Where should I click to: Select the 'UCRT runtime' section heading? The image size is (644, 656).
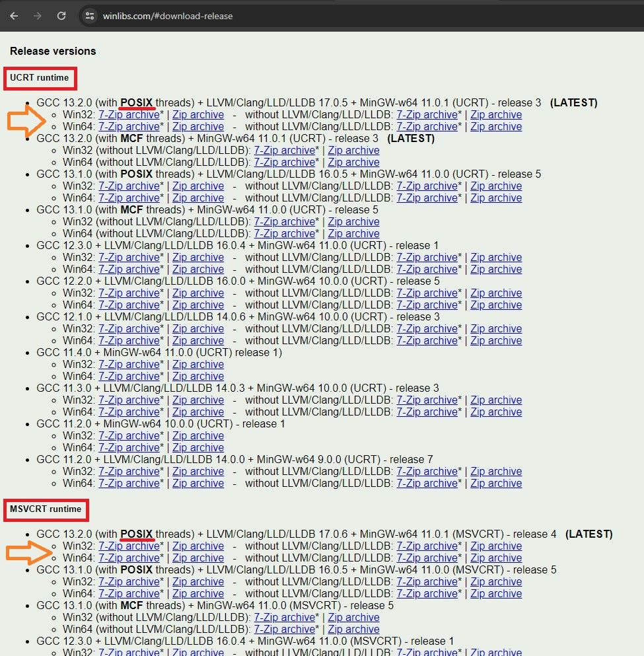point(40,78)
